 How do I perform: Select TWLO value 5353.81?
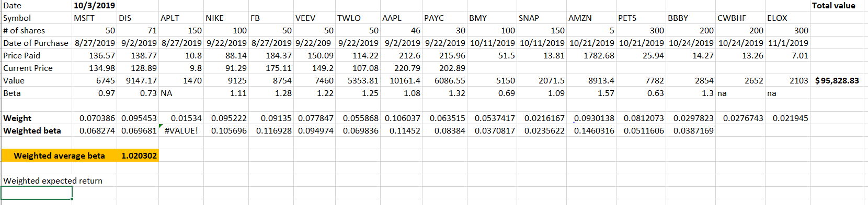tap(358, 80)
